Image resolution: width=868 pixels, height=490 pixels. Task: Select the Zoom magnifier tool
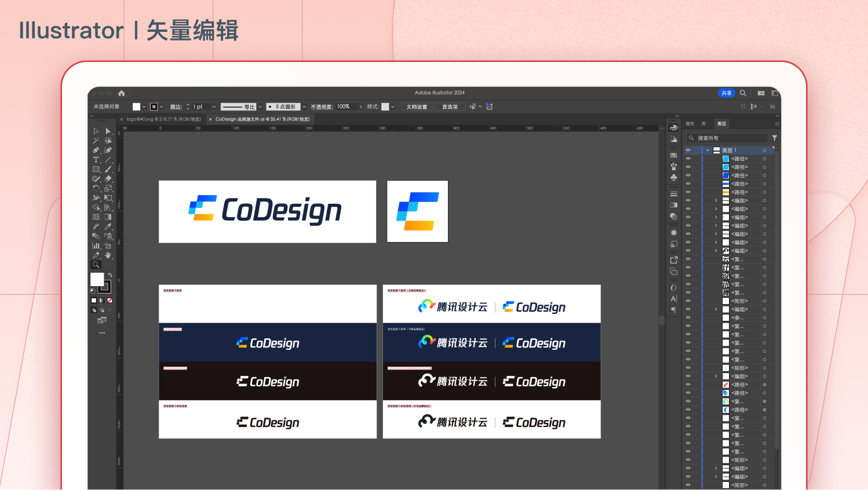coord(96,265)
